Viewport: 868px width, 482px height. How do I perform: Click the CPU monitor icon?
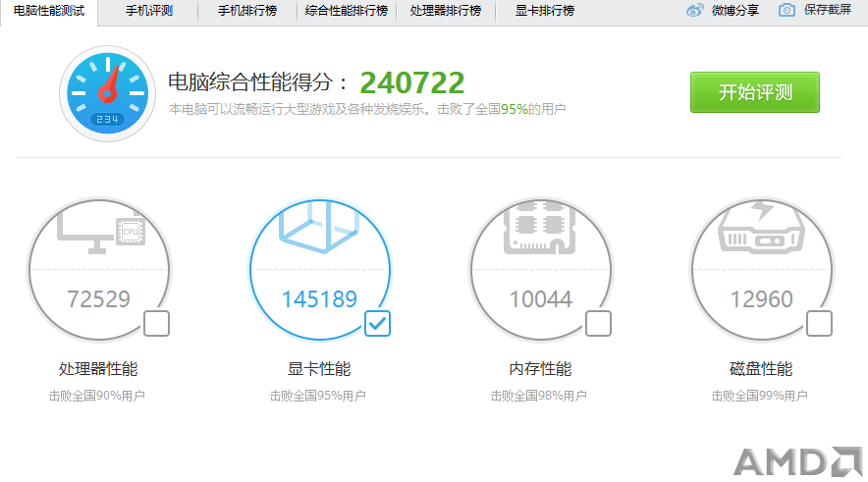pos(101,232)
